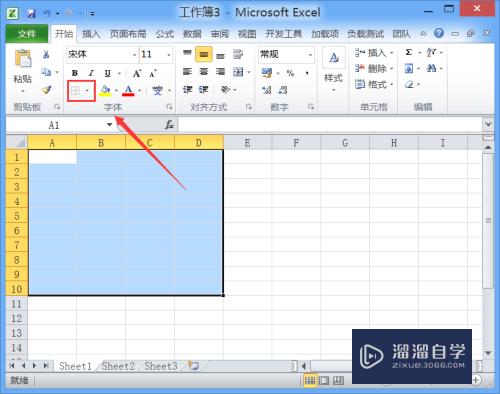The image size is (500, 394).
Task: Click the Fill down icon
Action: 409,69
